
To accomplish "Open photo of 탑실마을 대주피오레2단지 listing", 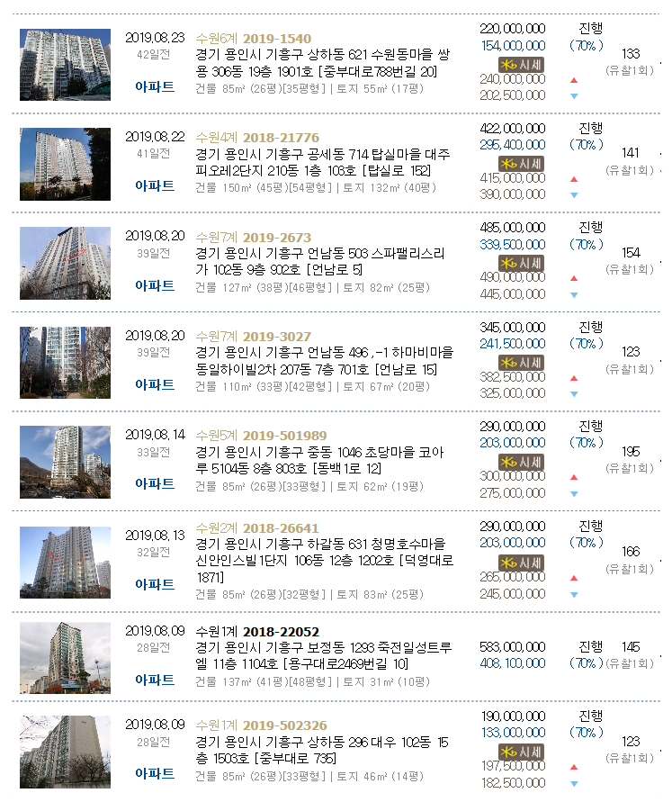I will point(65,164).
